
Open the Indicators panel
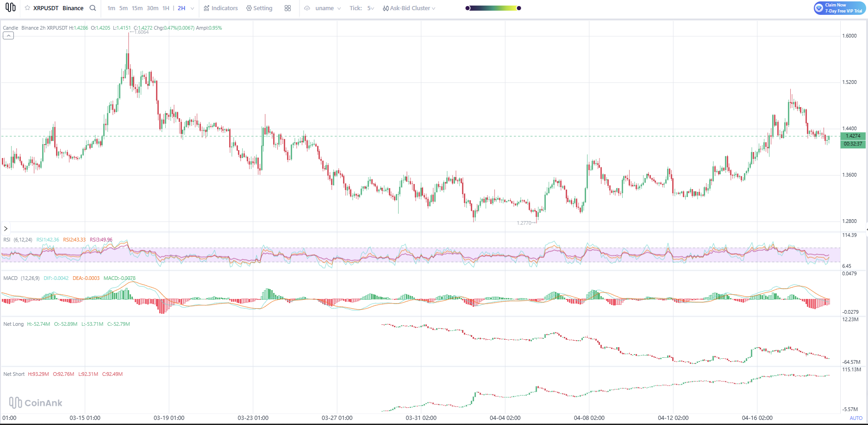point(221,8)
